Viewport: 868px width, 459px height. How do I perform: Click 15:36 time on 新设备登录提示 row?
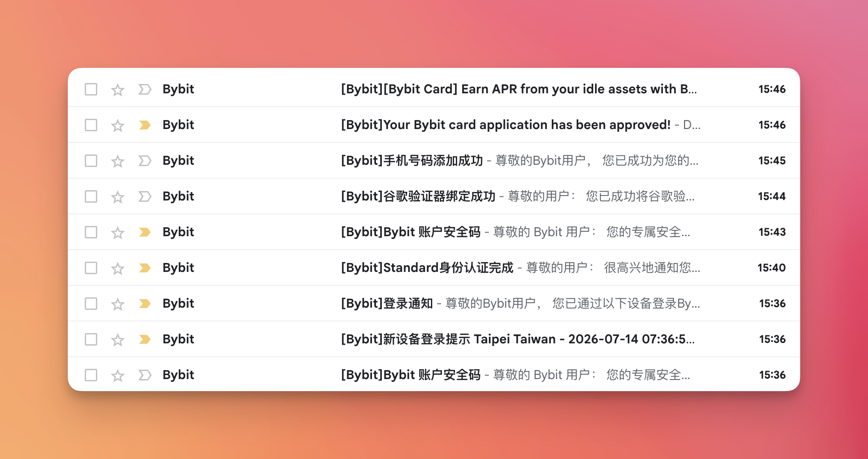tap(773, 339)
